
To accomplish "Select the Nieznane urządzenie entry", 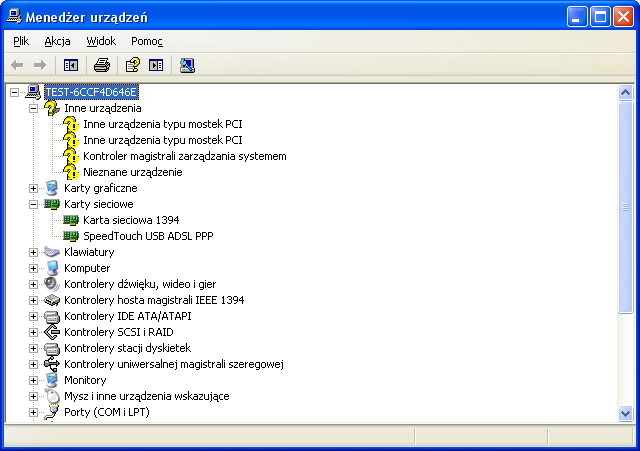I will click(x=133, y=172).
